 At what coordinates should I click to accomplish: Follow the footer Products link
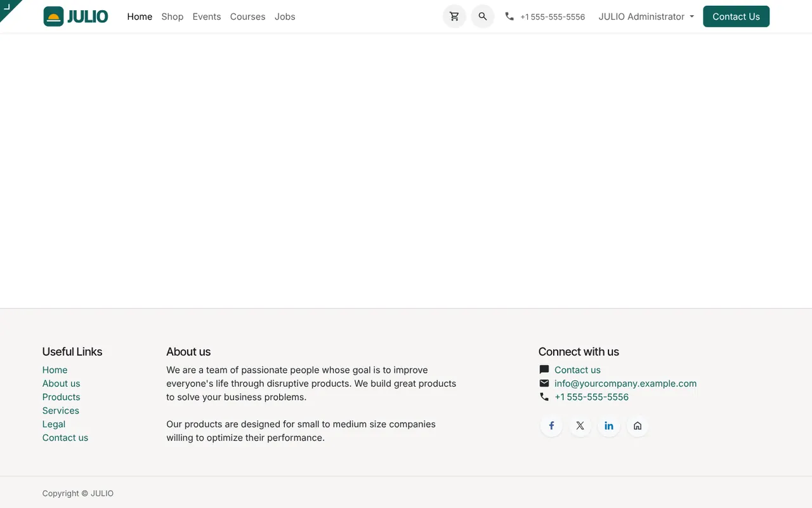pyautogui.click(x=61, y=397)
